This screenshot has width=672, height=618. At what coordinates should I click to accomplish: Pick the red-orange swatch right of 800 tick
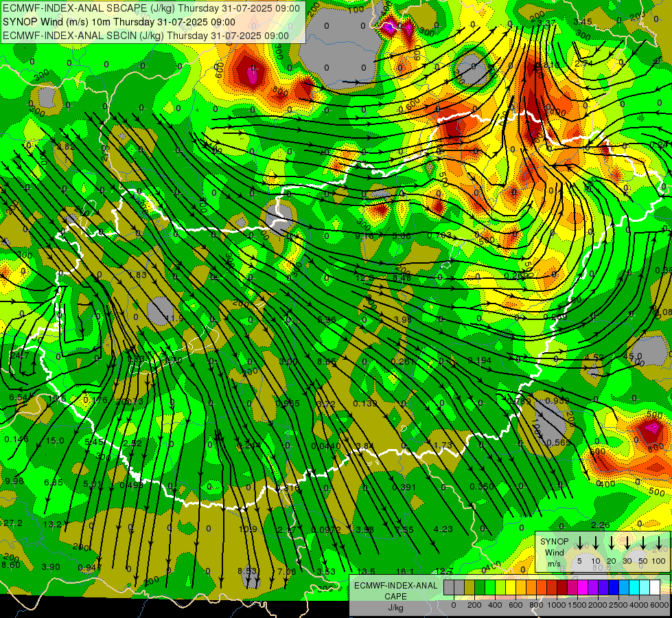coord(542,588)
